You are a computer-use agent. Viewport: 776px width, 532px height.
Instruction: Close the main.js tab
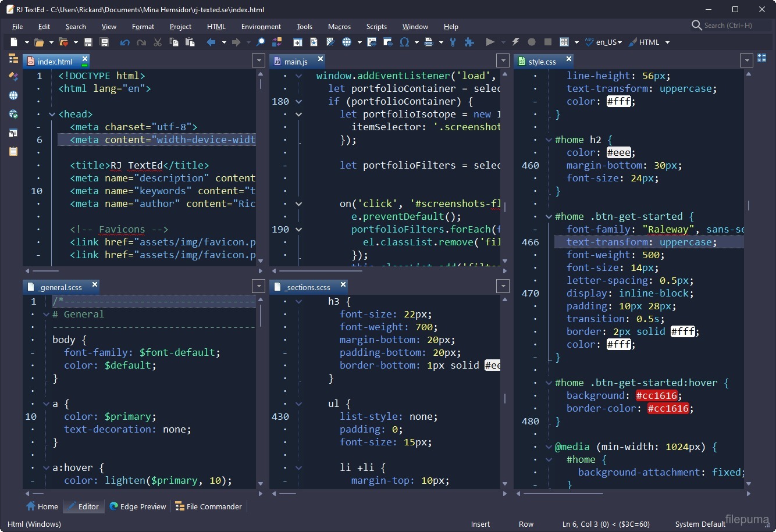point(321,59)
